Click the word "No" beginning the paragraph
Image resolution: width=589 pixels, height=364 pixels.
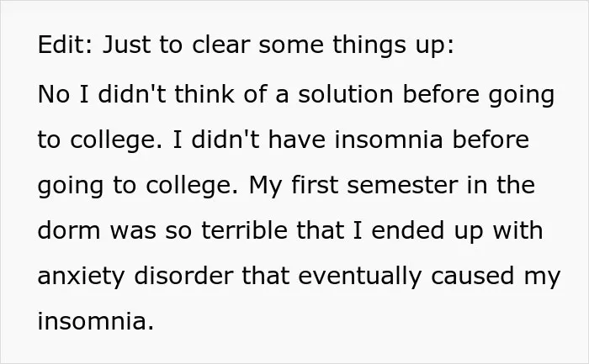53,94
